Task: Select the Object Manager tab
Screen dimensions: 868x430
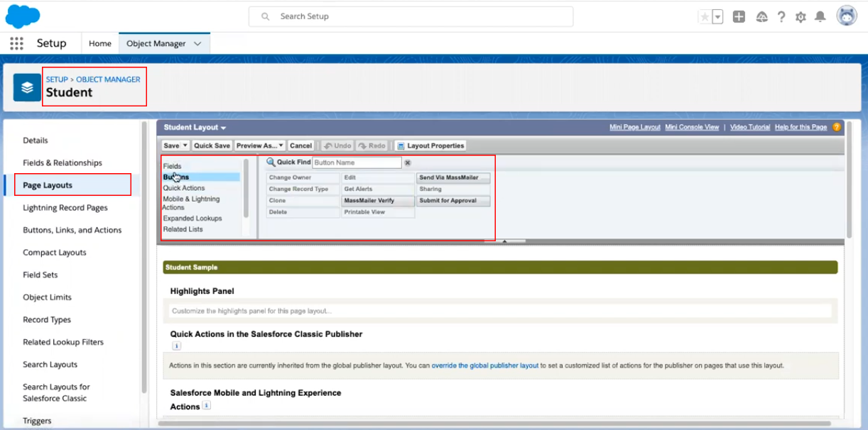Action: click(x=156, y=43)
